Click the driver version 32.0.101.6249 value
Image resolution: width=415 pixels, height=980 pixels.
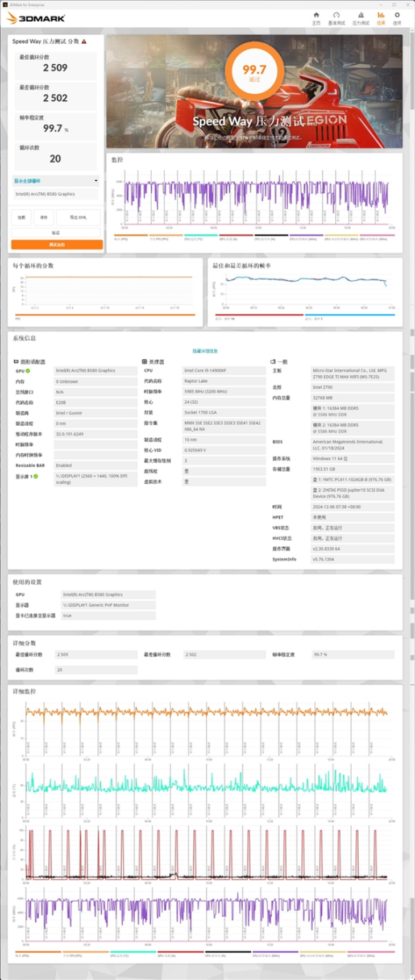(96, 434)
